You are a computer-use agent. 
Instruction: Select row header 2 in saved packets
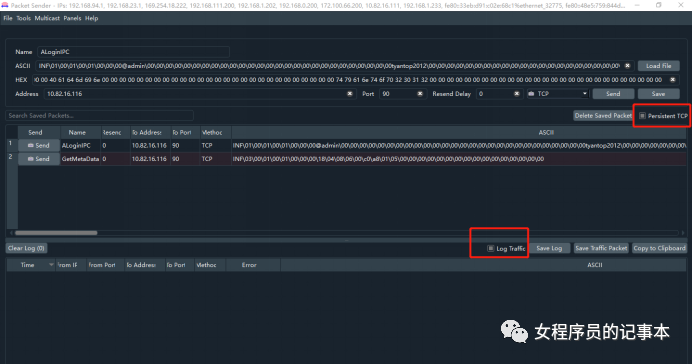11,159
